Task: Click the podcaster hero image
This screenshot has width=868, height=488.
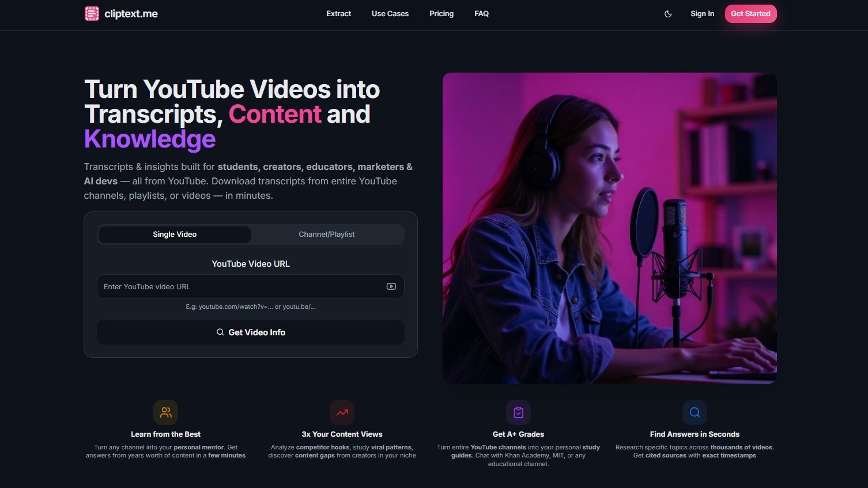Action: 609,228
